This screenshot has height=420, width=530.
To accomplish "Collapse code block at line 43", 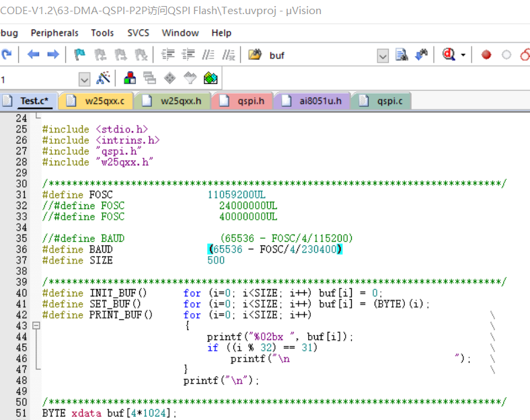I will tap(36, 325).
